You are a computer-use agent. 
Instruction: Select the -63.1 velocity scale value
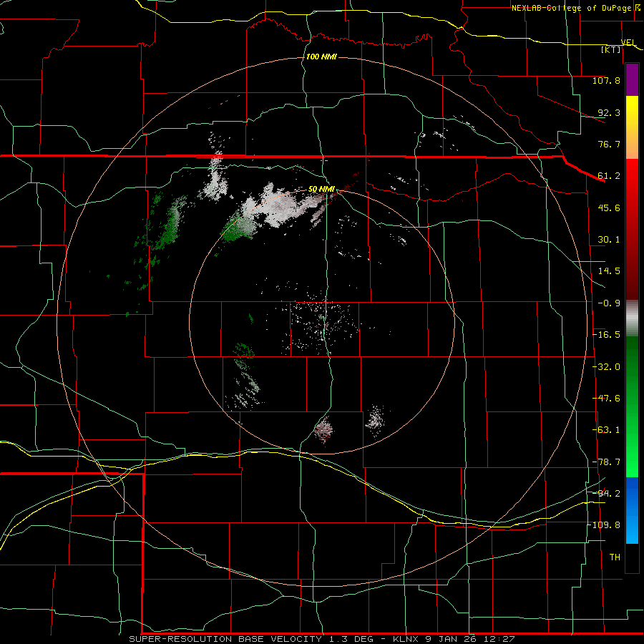pyautogui.click(x=606, y=430)
